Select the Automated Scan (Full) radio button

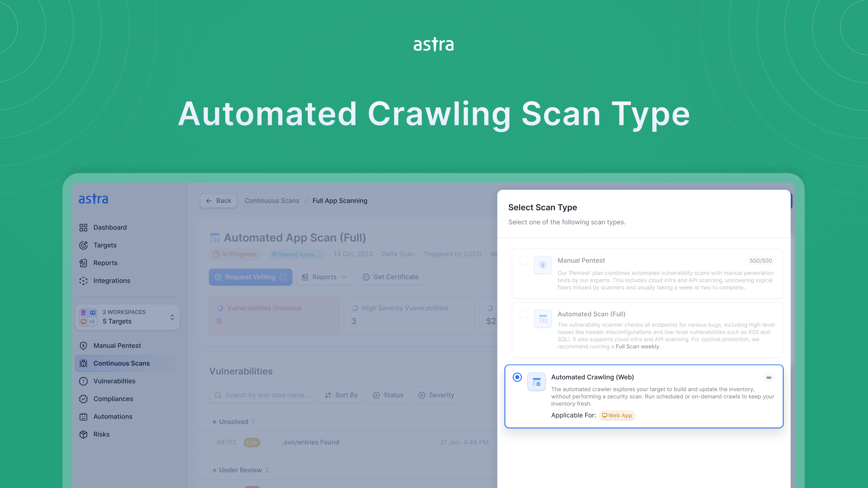[x=523, y=314]
